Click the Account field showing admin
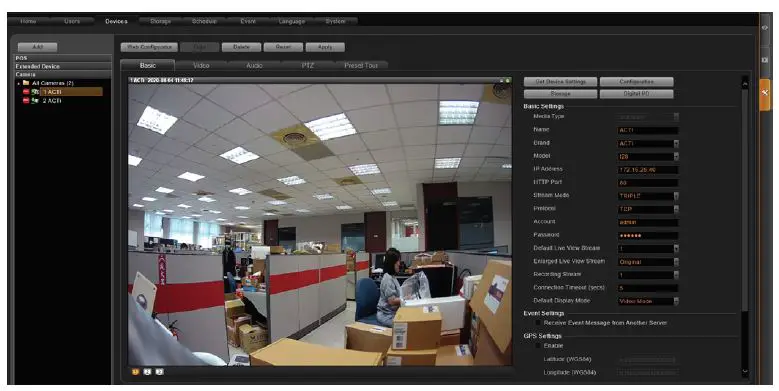Screen dimensions: 779x391 pyautogui.click(x=648, y=223)
